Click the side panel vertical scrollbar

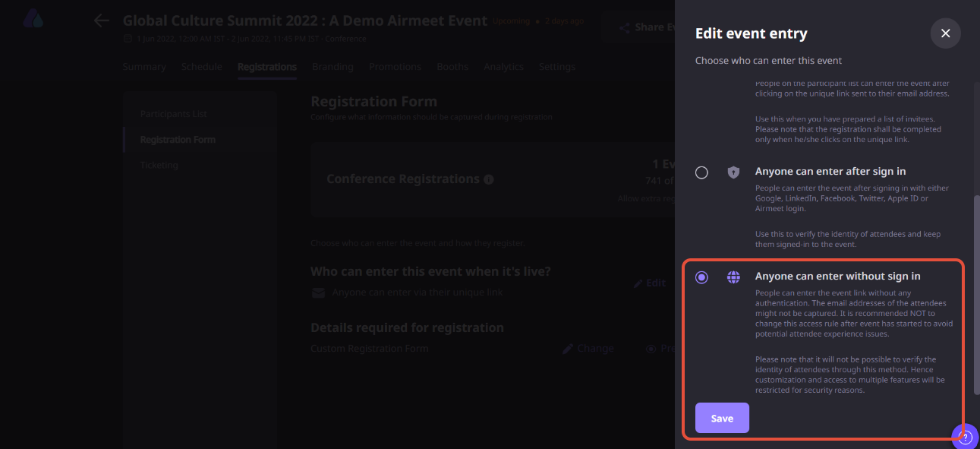tap(976, 295)
